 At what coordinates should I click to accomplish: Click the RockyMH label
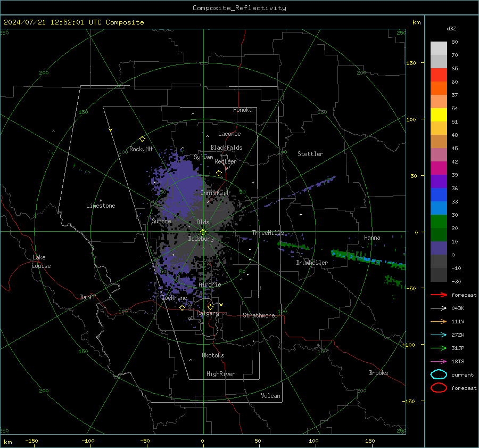coord(141,149)
